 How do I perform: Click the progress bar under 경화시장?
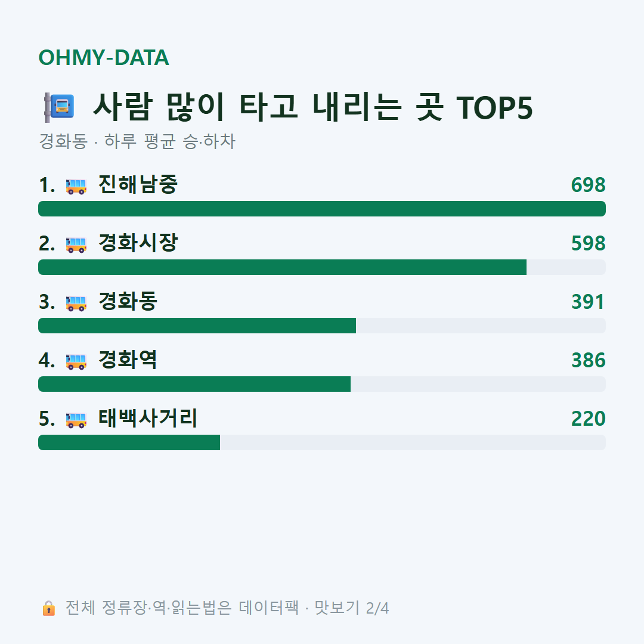tap(322, 267)
